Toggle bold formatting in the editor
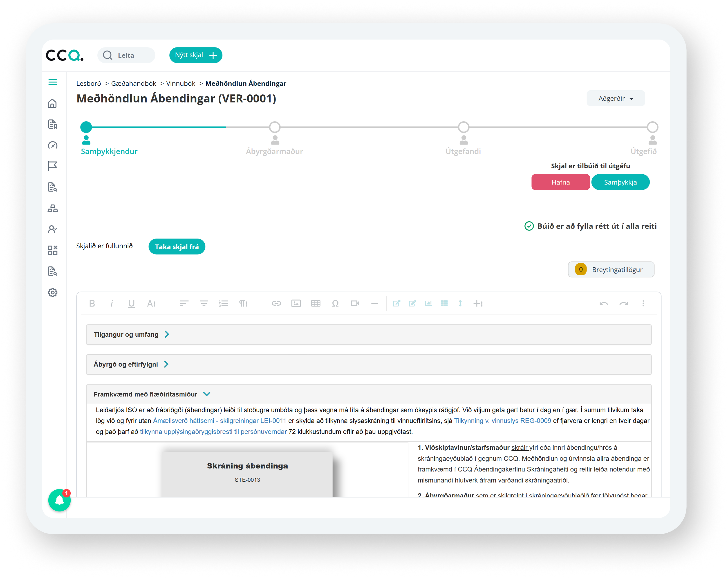This screenshot has height=578, width=728. coord(92,303)
